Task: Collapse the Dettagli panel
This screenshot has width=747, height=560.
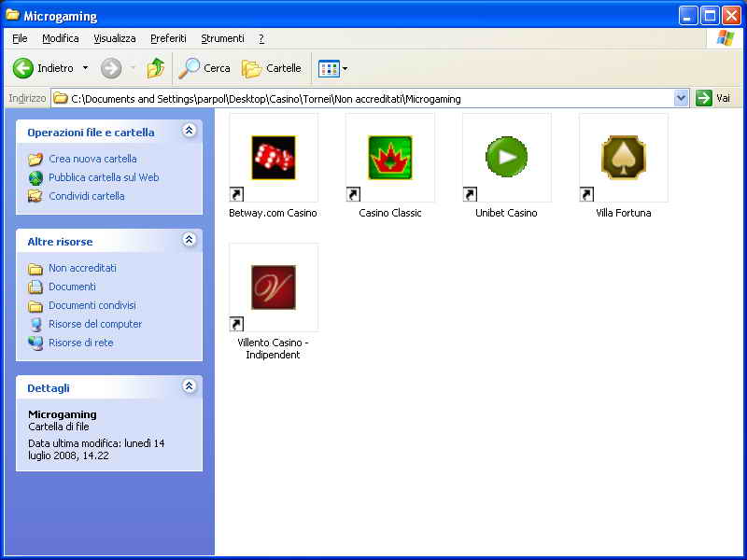Action: pos(190,386)
